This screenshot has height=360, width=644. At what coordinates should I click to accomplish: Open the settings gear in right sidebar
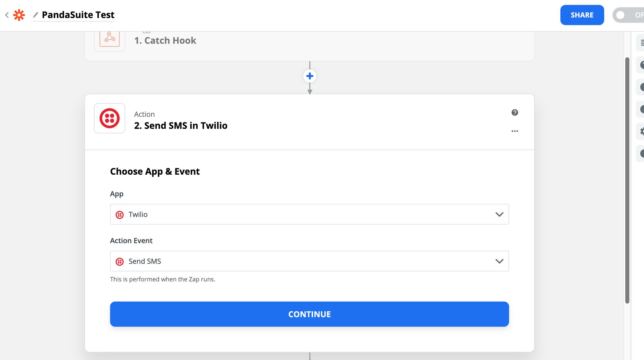[642, 131]
